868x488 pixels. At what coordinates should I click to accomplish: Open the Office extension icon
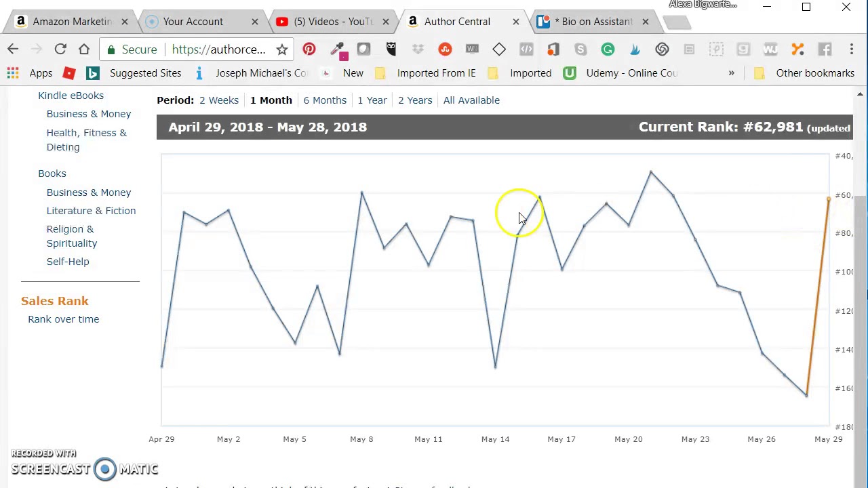click(553, 49)
